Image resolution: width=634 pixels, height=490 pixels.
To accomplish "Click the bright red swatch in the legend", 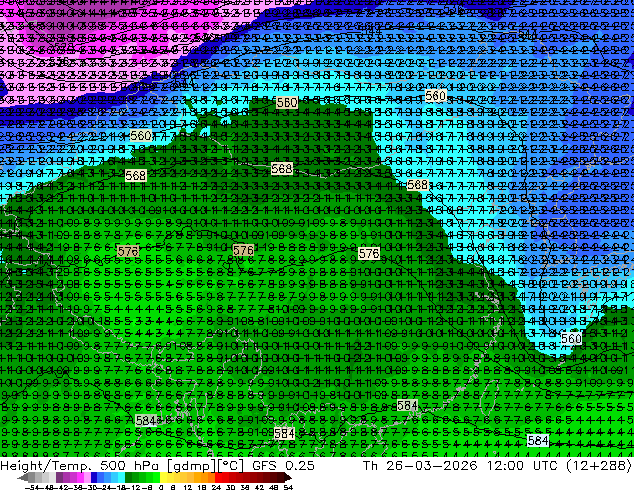I will [x=218, y=477].
